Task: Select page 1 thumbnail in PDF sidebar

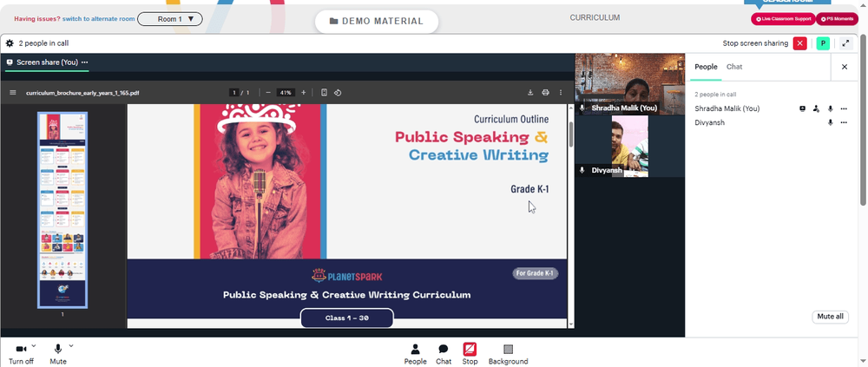Action: click(62, 210)
